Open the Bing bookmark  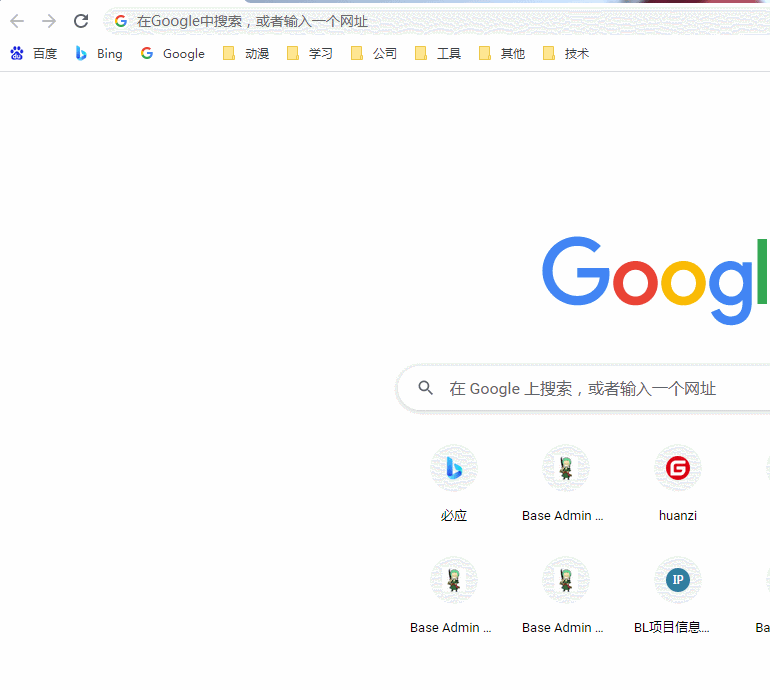click(98, 54)
